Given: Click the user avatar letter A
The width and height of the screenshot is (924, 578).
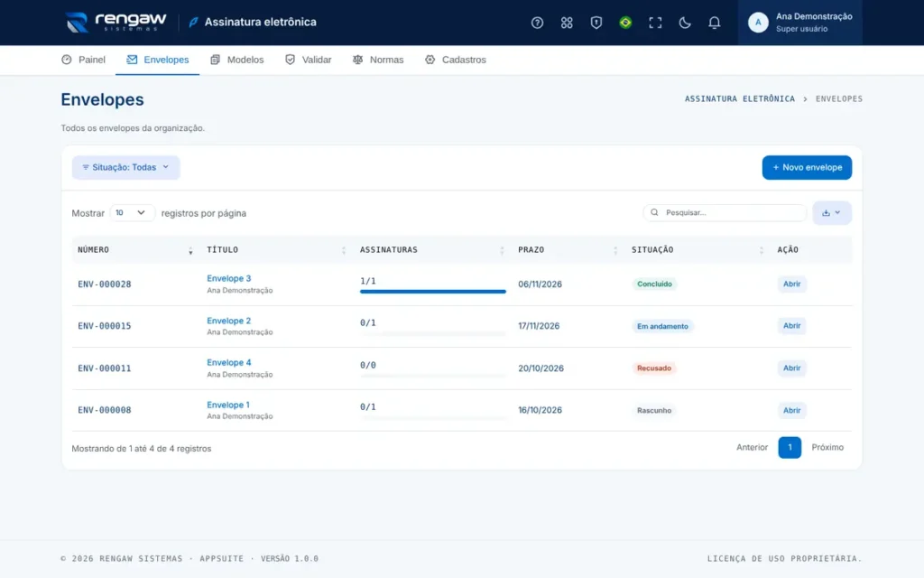Looking at the screenshot, I should [x=758, y=23].
